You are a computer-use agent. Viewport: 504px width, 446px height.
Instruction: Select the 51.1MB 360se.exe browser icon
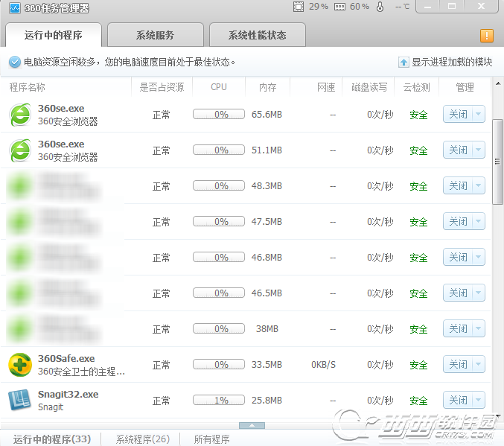[x=21, y=150]
